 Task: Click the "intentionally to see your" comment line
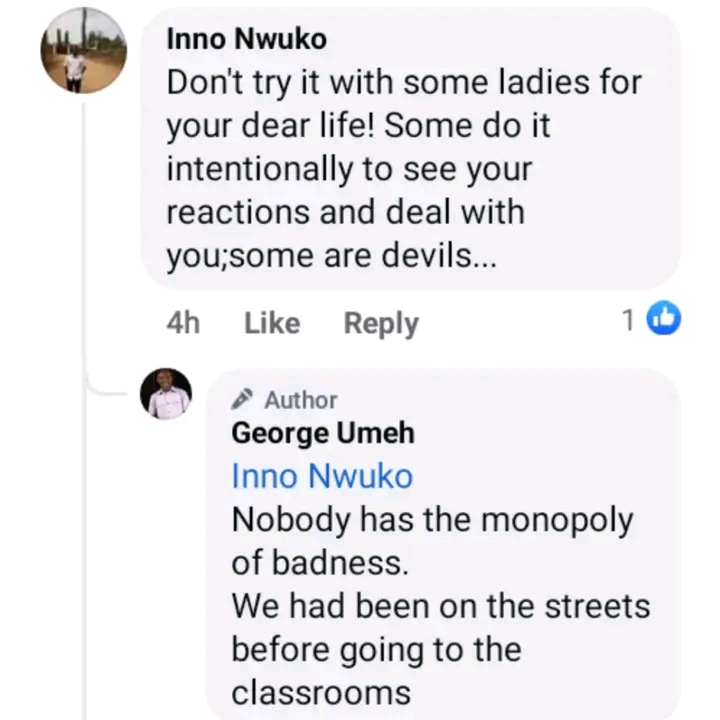click(348, 169)
